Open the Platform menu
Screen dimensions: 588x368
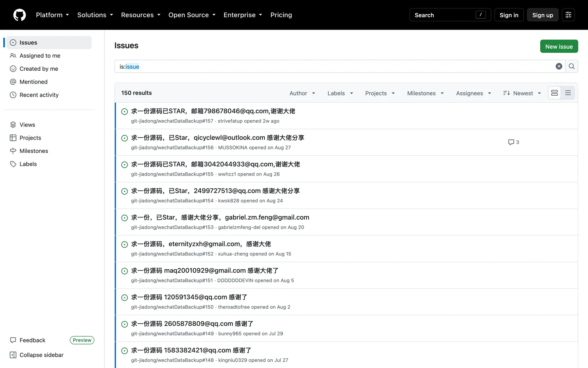[53, 15]
